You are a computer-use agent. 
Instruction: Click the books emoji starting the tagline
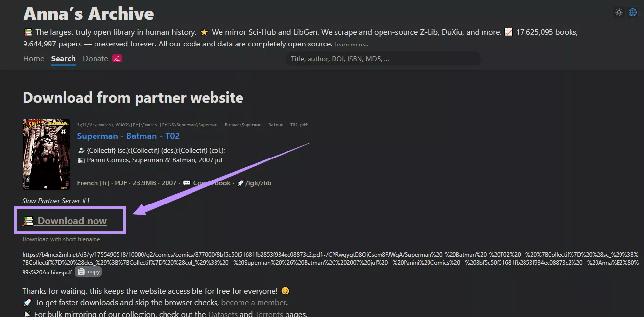coord(28,32)
